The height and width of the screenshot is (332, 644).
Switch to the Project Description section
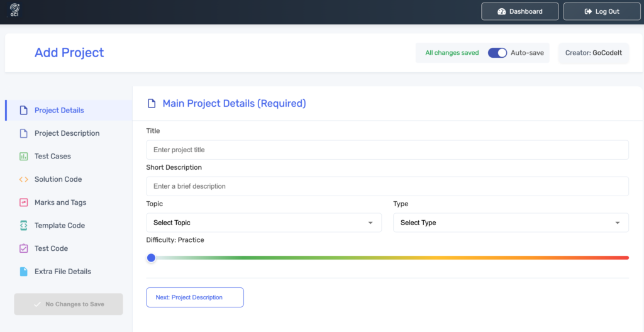click(x=67, y=133)
